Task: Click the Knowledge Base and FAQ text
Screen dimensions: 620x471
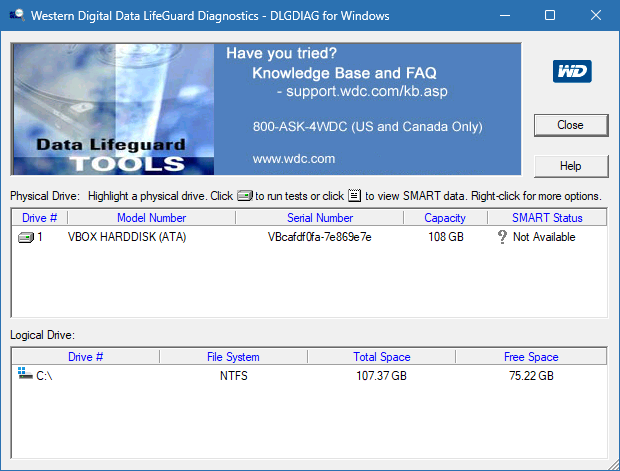Action: tap(344, 73)
